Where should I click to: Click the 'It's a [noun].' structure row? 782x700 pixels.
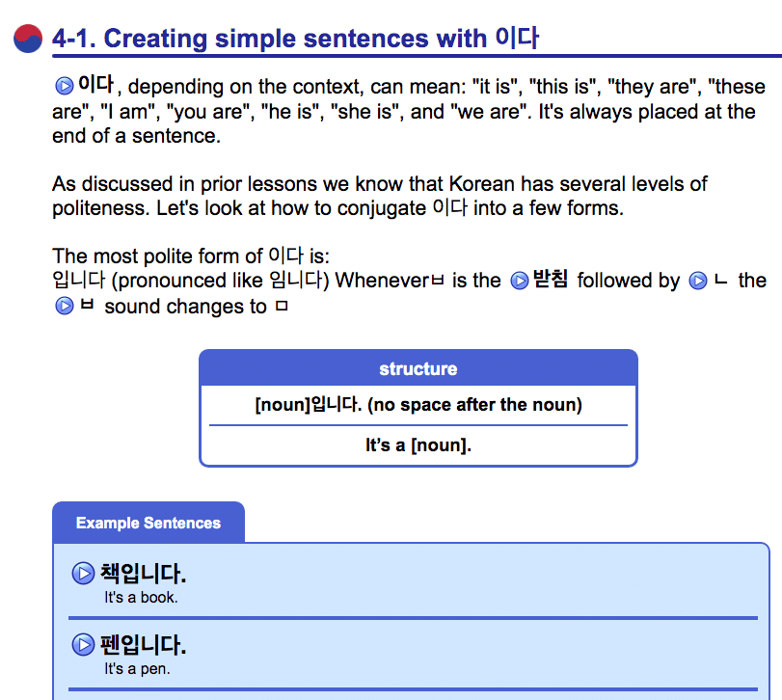pos(418,445)
